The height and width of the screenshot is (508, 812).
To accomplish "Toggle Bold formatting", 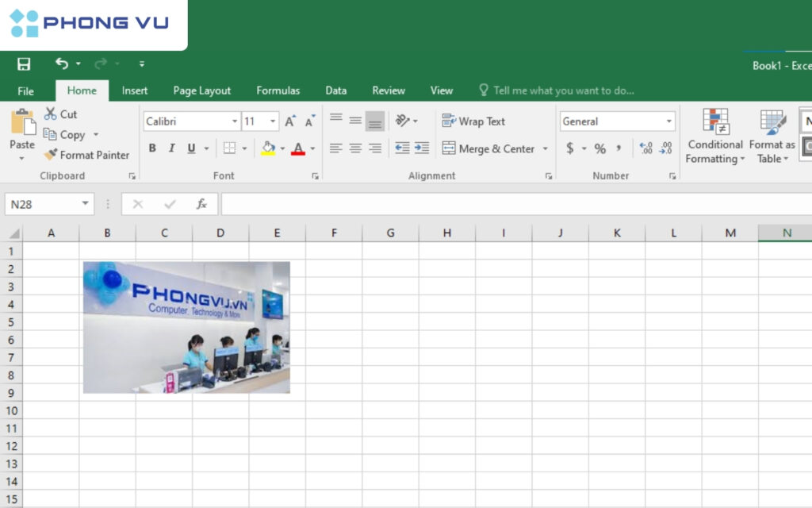I will (152, 148).
